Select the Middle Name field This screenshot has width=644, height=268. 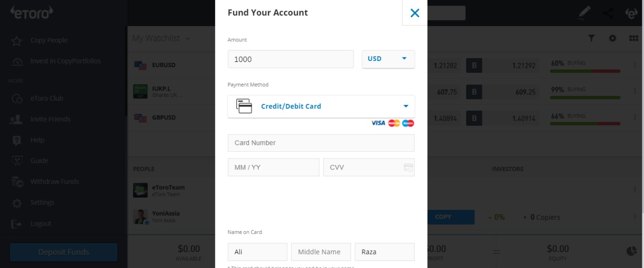(x=321, y=252)
